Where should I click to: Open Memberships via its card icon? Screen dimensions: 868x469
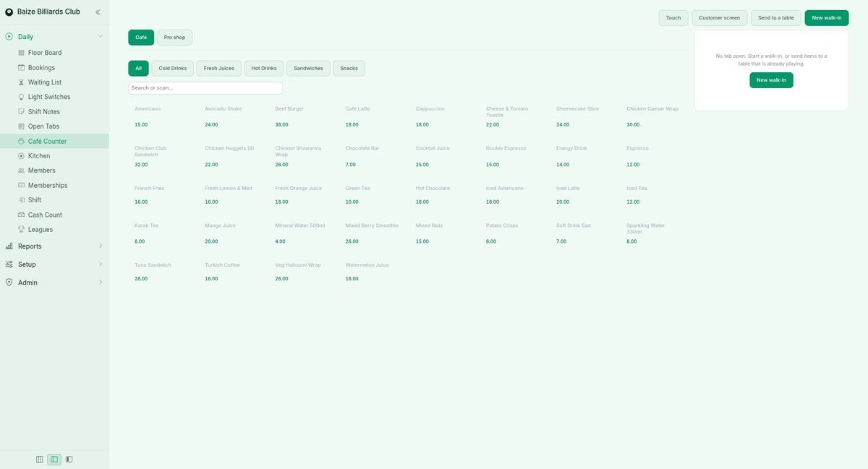[21, 186]
